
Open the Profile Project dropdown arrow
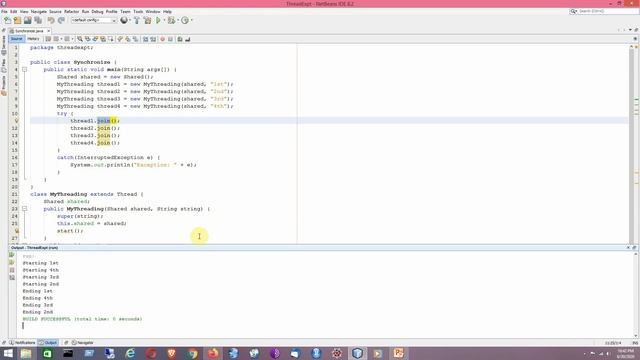(191, 20)
